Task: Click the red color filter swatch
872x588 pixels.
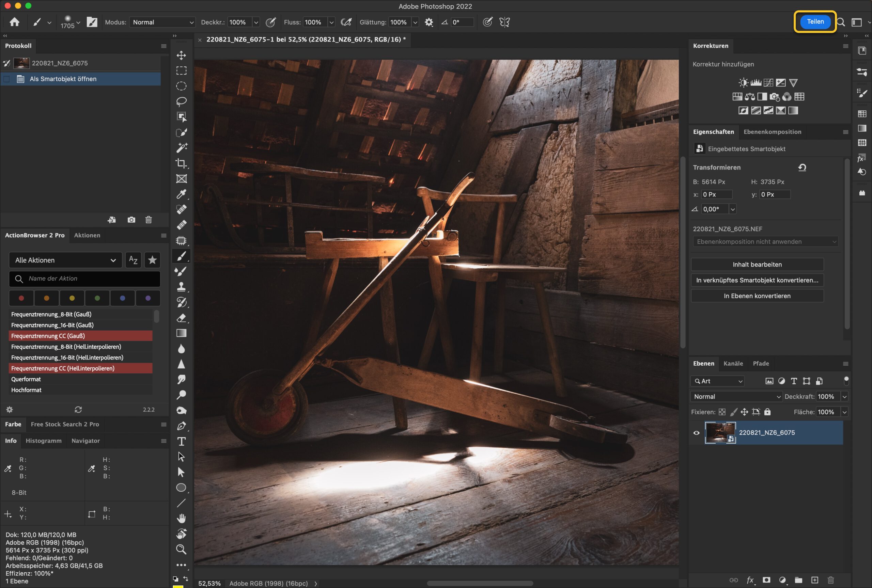Action: [x=21, y=298]
